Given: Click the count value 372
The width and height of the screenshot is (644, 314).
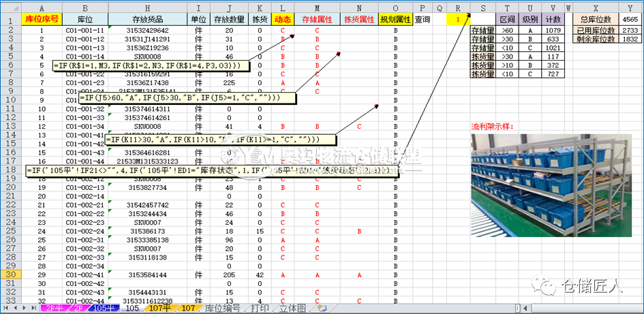Looking at the screenshot, I should tap(553, 65).
